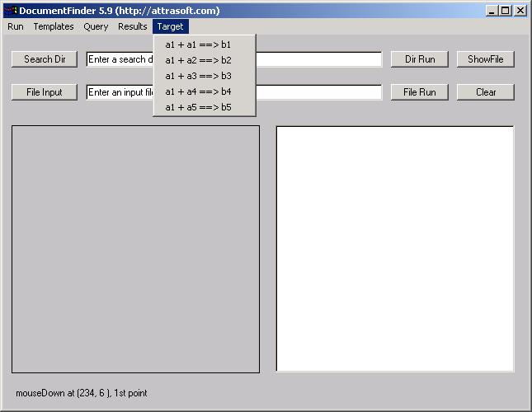Screen dimensions: 532x412
Task: Click the Dir Run button
Action: pos(420,59)
